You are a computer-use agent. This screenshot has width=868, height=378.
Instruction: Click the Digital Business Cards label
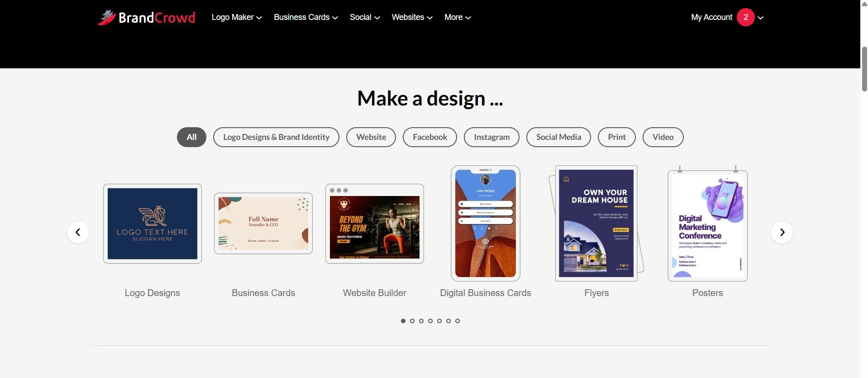pyautogui.click(x=486, y=293)
